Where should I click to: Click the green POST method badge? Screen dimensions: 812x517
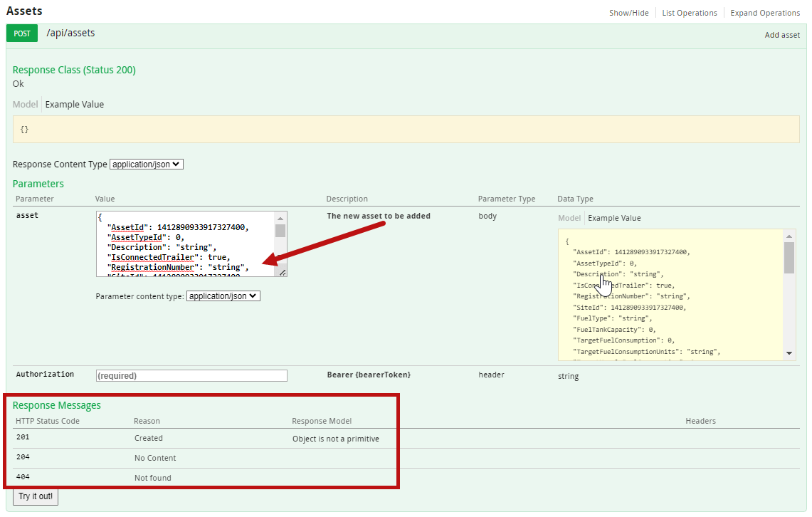pos(22,33)
